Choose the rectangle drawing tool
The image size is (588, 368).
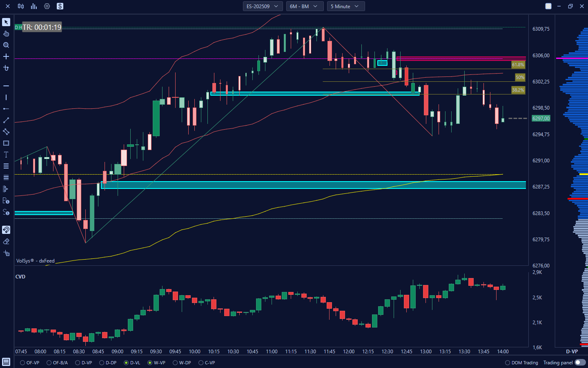tap(6, 143)
